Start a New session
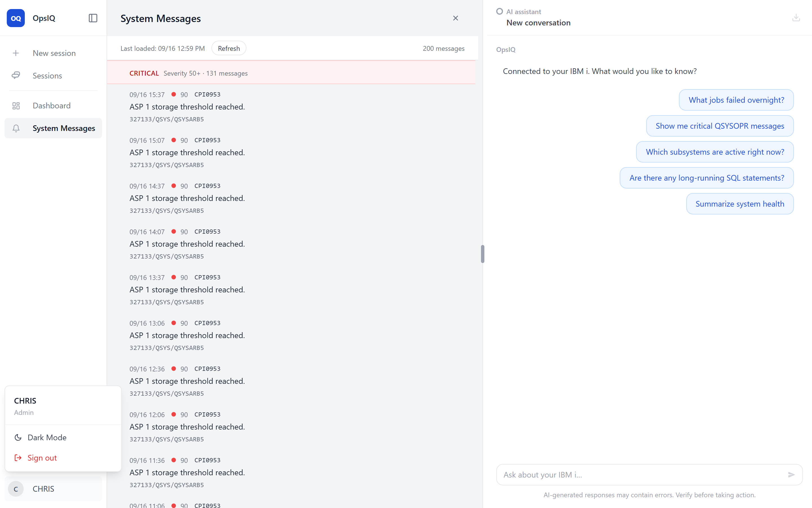Image resolution: width=812 pixels, height=508 pixels. click(53, 53)
